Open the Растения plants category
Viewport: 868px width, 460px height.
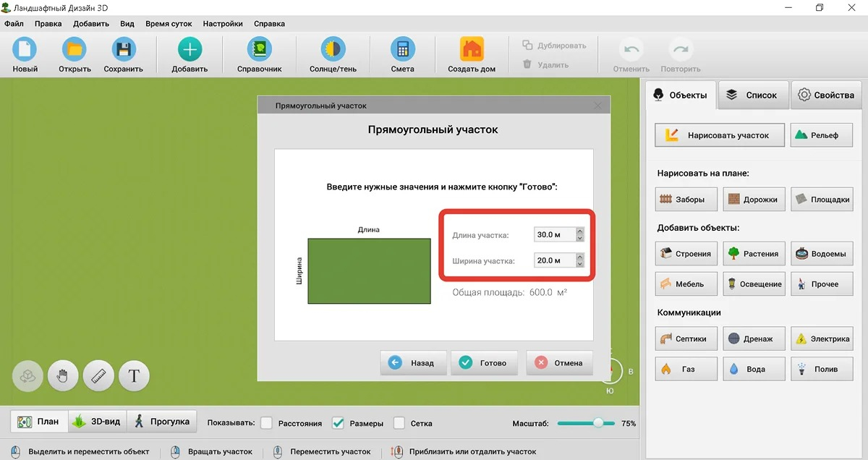coord(754,254)
